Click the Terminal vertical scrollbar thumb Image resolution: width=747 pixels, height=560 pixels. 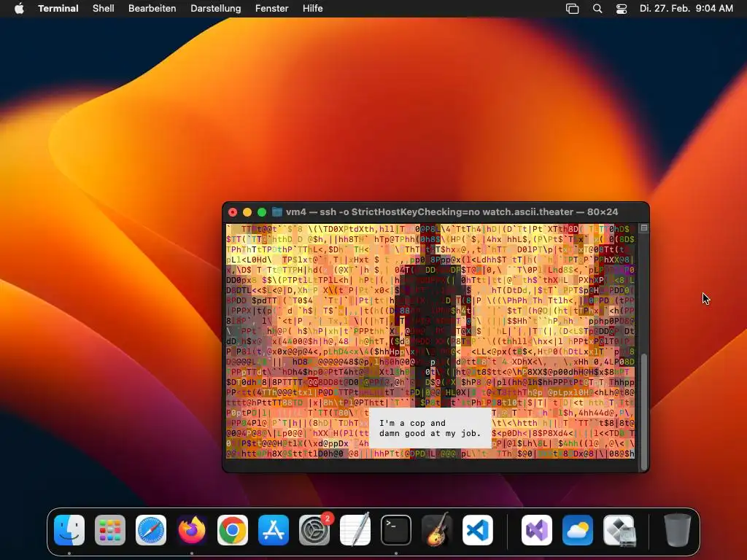click(644, 412)
